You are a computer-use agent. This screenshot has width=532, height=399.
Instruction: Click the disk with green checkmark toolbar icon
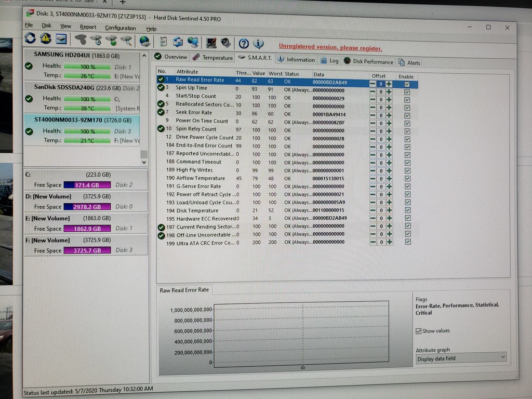111,41
